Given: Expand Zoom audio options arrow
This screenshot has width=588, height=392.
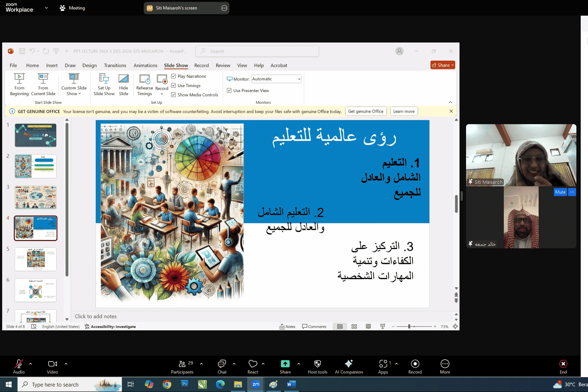Looking at the screenshot, I should pos(30,364).
